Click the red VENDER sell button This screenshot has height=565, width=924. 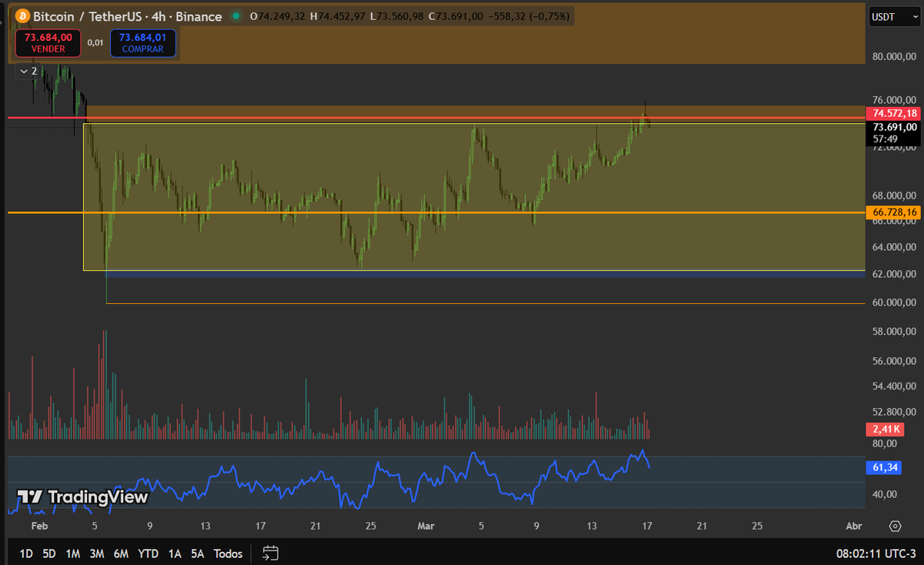point(48,43)
